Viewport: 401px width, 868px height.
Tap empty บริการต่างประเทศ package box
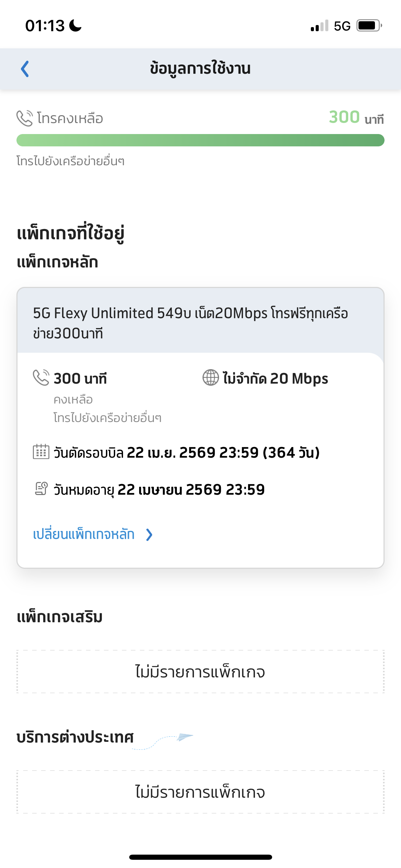click(200, 792)
